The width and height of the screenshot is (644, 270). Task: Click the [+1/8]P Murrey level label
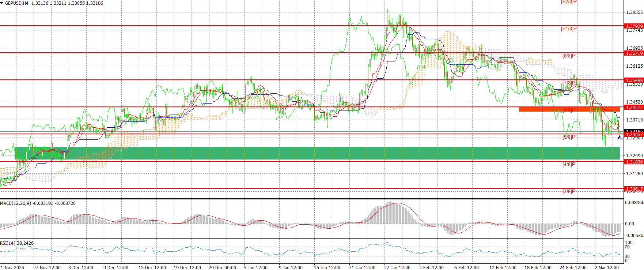569,29
